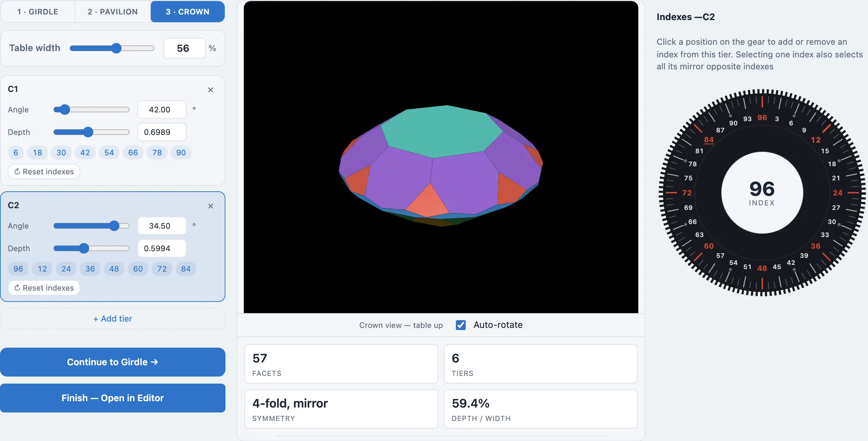Click Continue to Girdle button
The image size is (868, 441).
(x=113, y=362)
